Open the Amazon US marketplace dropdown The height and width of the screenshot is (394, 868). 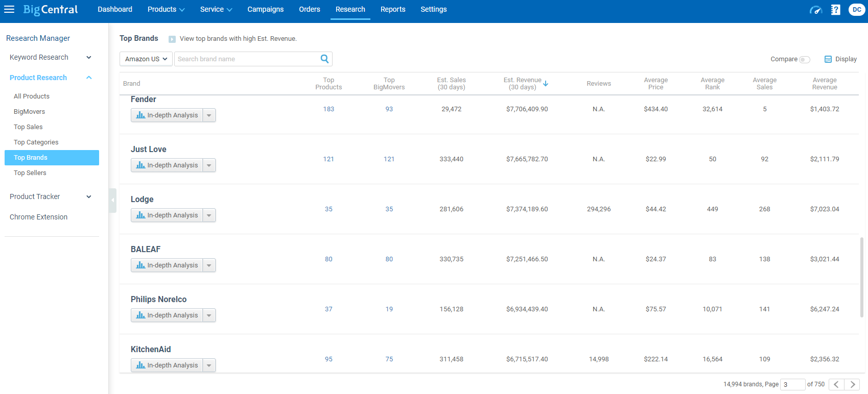click(146, 59)
